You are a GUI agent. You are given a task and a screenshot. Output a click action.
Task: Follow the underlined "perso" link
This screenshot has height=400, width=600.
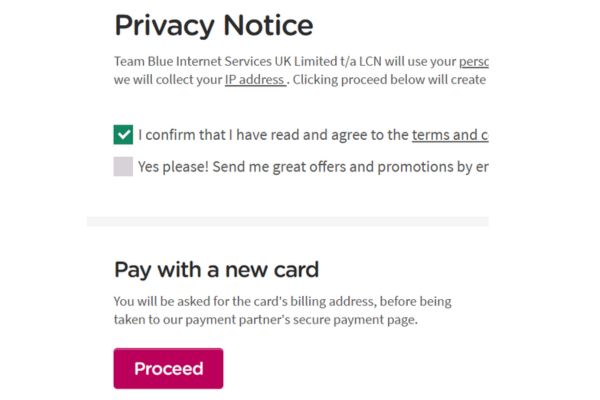[x=473, y=61]
